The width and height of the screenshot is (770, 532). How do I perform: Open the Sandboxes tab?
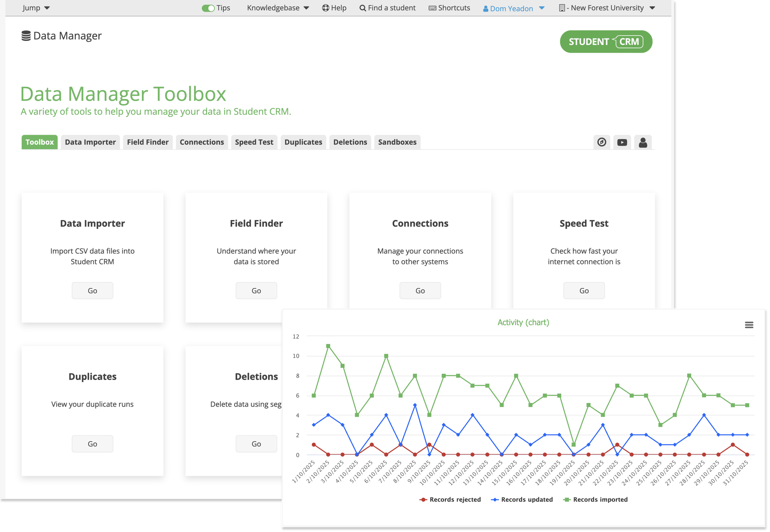(397, 142)
